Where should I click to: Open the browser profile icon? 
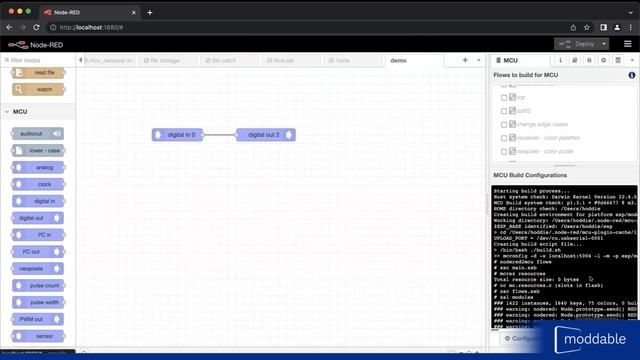[x=617, y=27]
